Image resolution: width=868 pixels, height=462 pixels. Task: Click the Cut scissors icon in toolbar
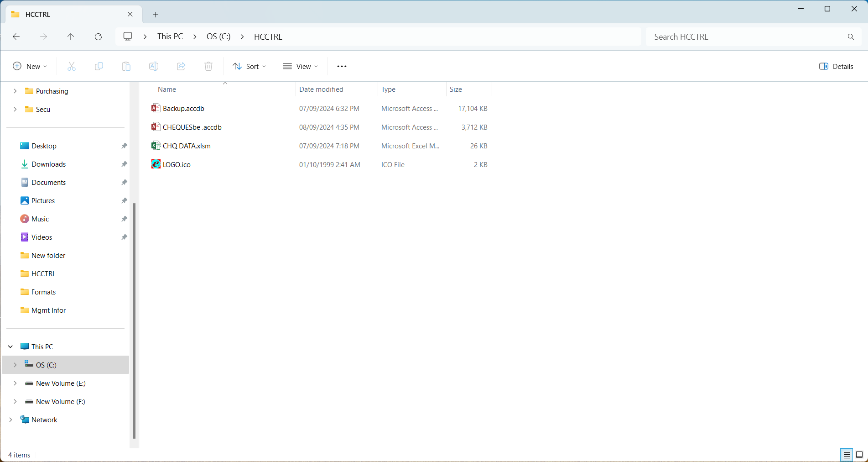72,67
